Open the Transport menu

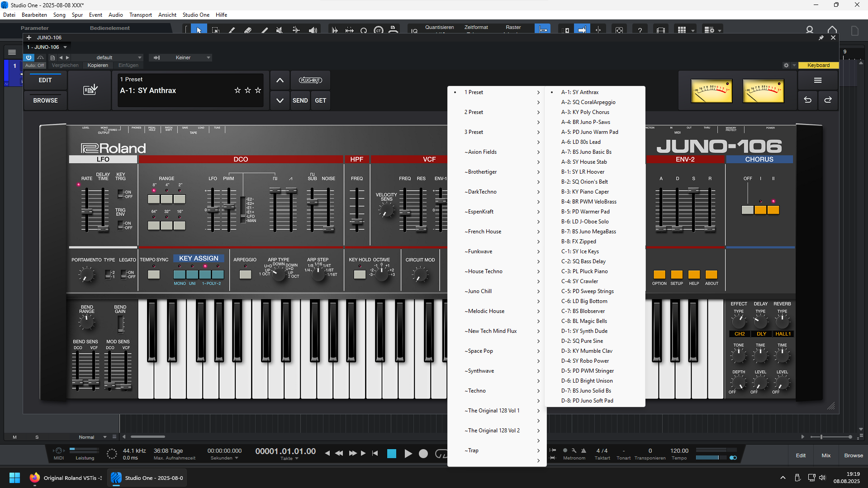pos(141,15)
